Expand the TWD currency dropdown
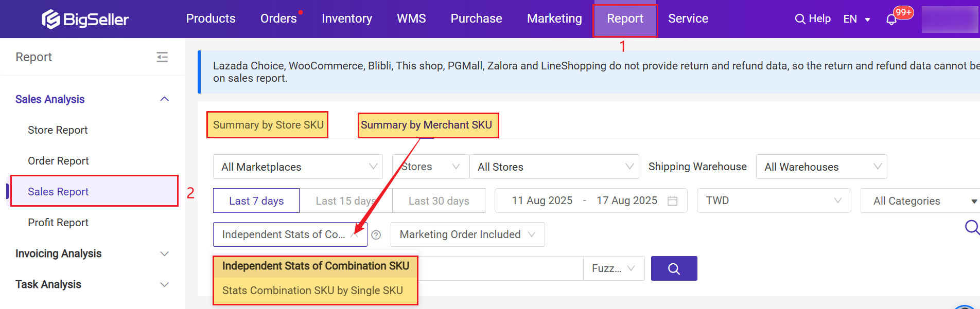 tap(773, 201)
